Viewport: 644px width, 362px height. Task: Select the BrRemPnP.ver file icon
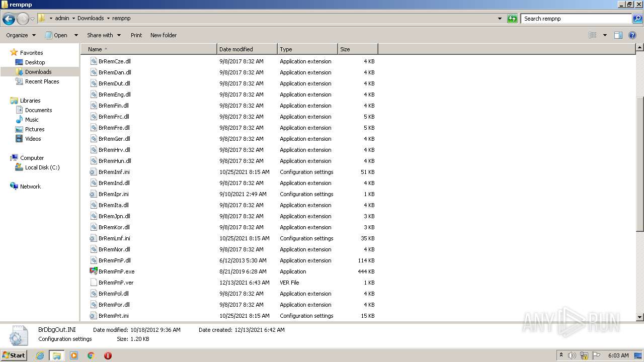pos(93,283)
